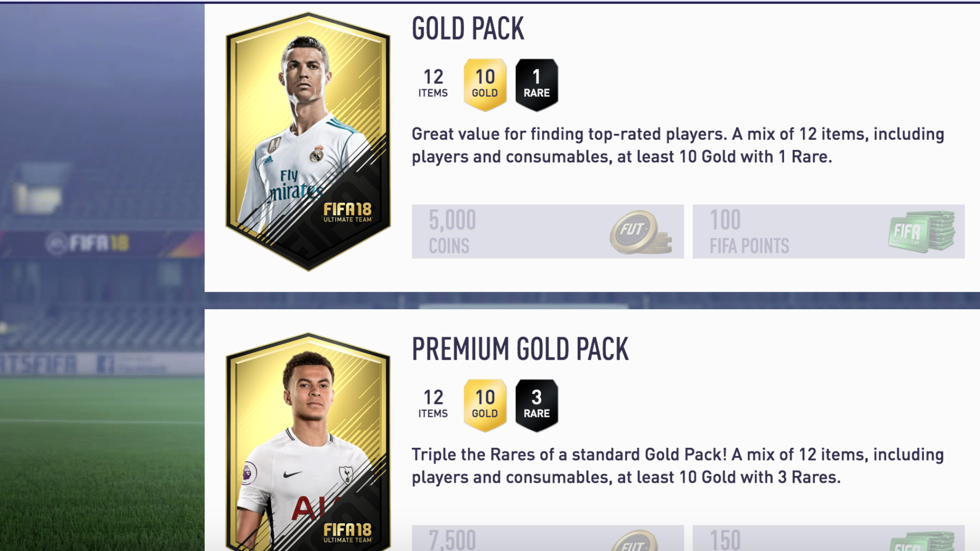
Task: Click the GOLD PACK title
Action: [x=468, y=29]
